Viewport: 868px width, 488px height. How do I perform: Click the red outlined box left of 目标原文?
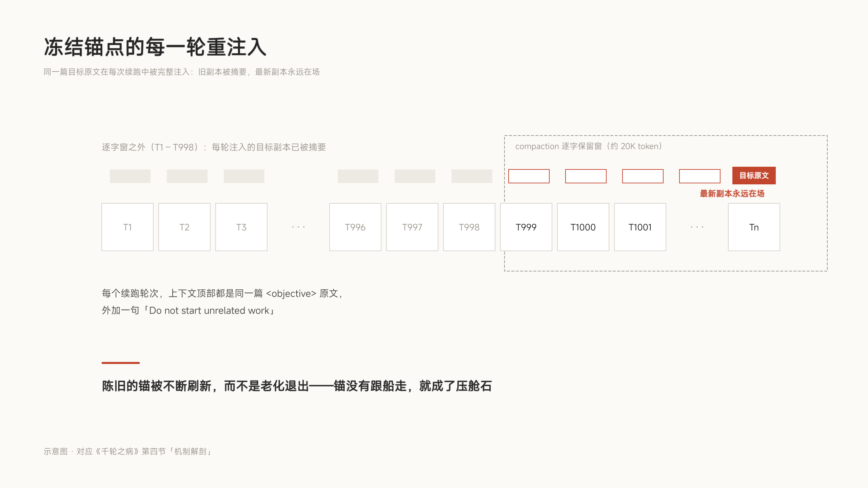click(700, 176)
